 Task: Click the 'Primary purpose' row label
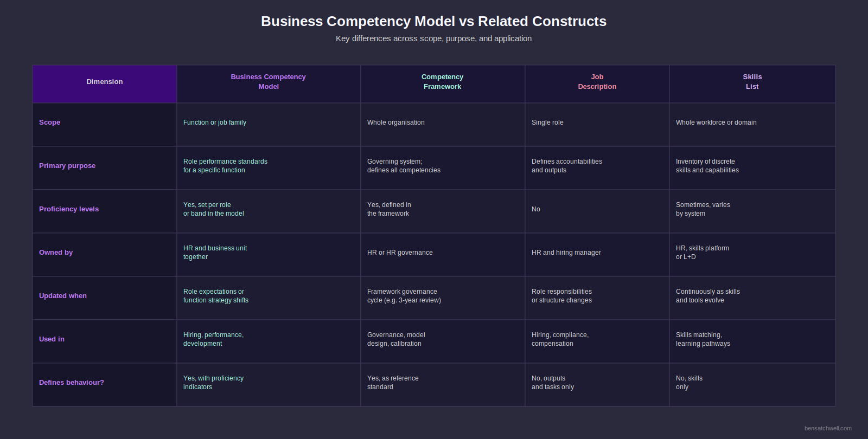[x=67, y=166]
